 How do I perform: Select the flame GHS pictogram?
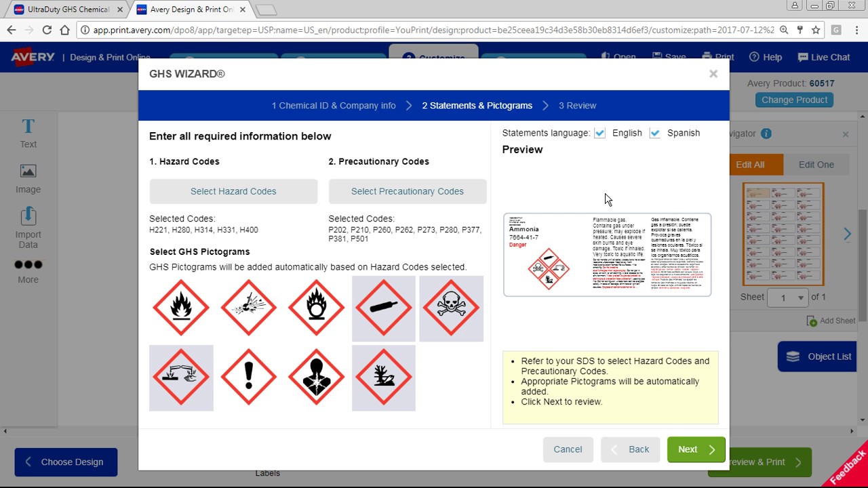point(181,308)
